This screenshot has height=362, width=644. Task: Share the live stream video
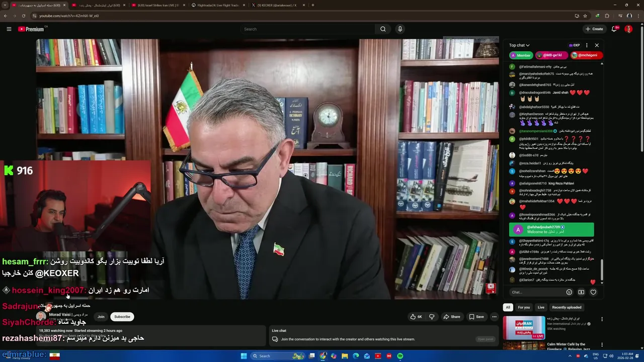[x=452, y=317]
